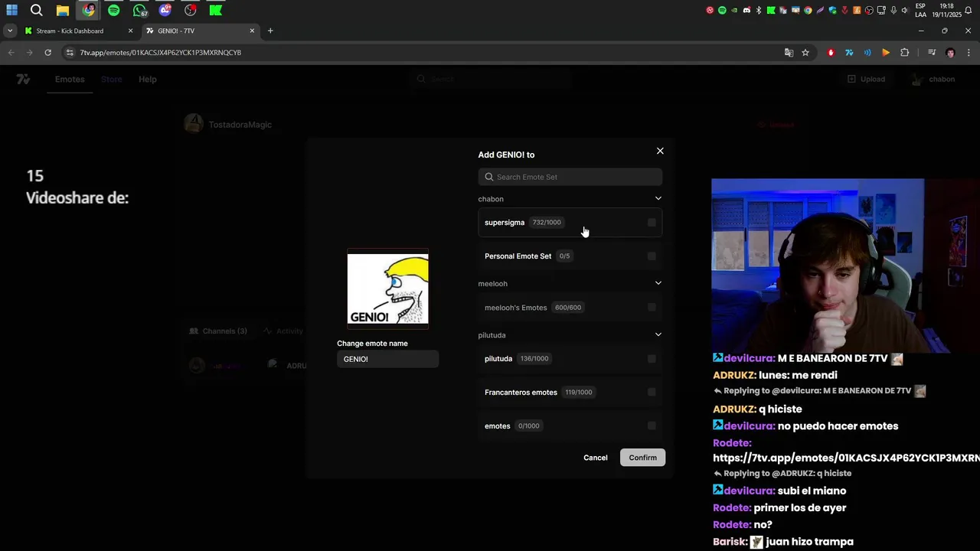Open the Kick app taskbar icon
This screenshot has width=980, height=551.
click(x=216, y=10)
